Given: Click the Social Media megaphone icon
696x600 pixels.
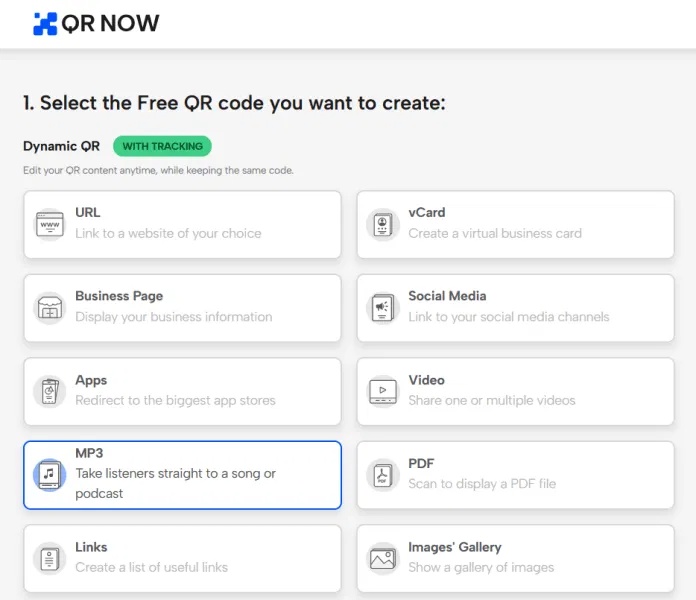Looking at the screenshot, I should [x=382, y=308].
